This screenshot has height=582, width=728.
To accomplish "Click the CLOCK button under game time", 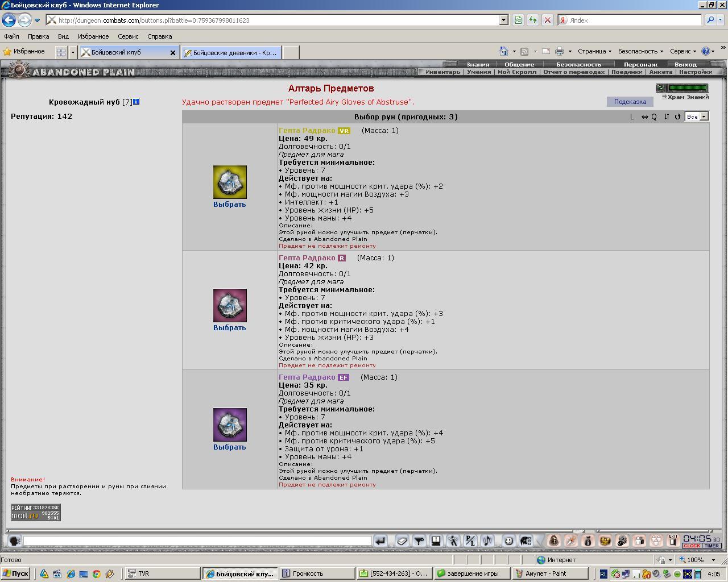I will 692,546.
